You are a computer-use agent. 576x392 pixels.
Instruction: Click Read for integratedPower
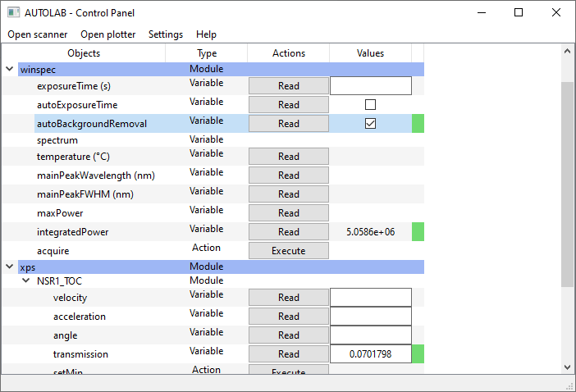coord(289,232)
